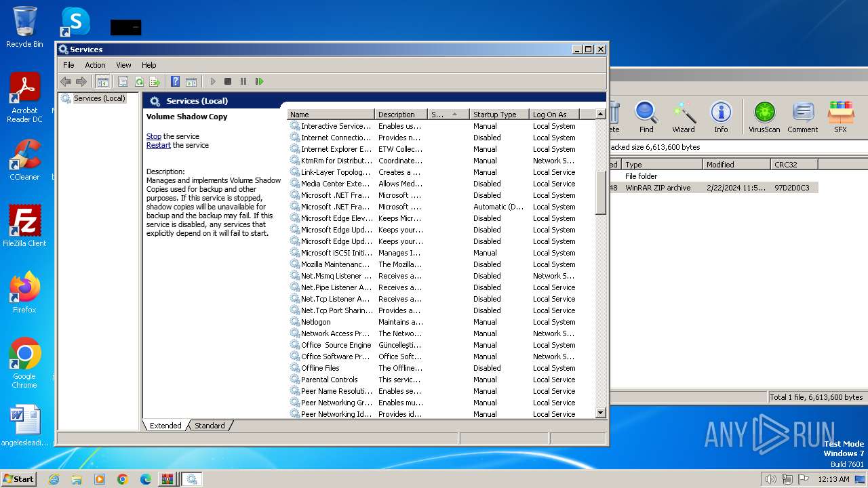The width and height of the screenshot is (868, 488).
Task: Click the Pause Service icon
Action: click(243, 81)
